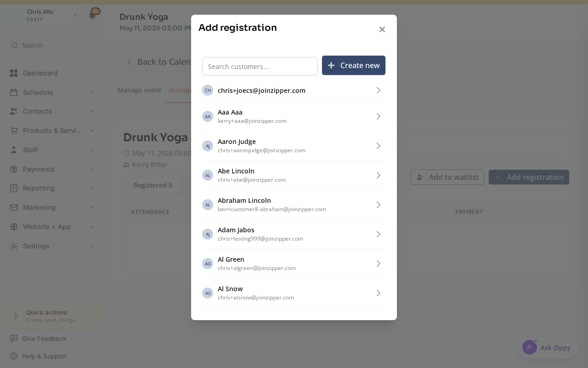This screenshot has width=588, height=368.
Task: Select customer Abe Lincoln
Action: click(294, 175)
